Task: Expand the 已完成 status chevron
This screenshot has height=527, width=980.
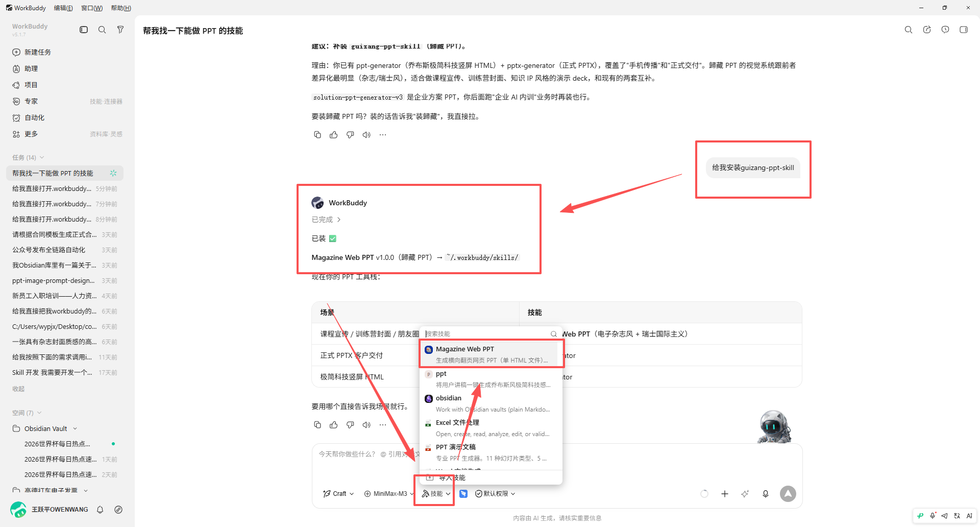Action: [338, 220]
